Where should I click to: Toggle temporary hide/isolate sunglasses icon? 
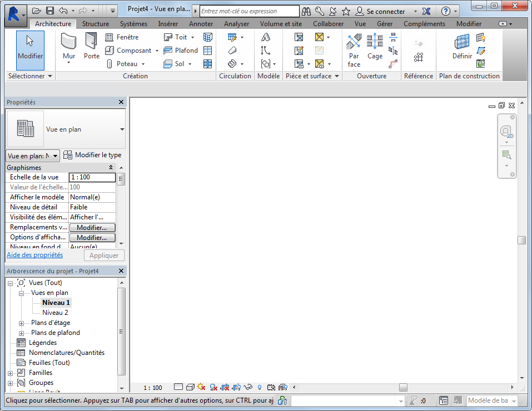tap(248, 387)
